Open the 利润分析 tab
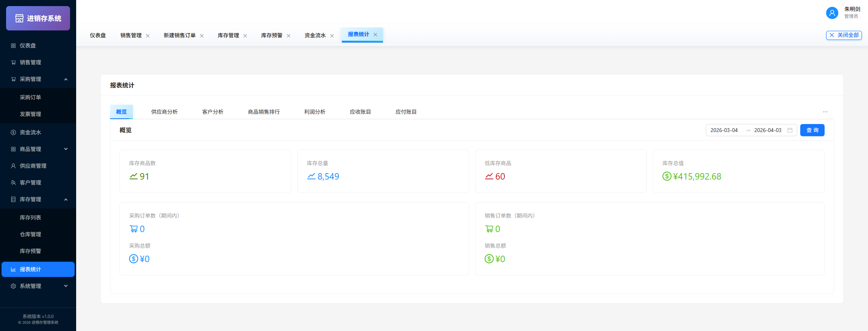 pos(315,112)
